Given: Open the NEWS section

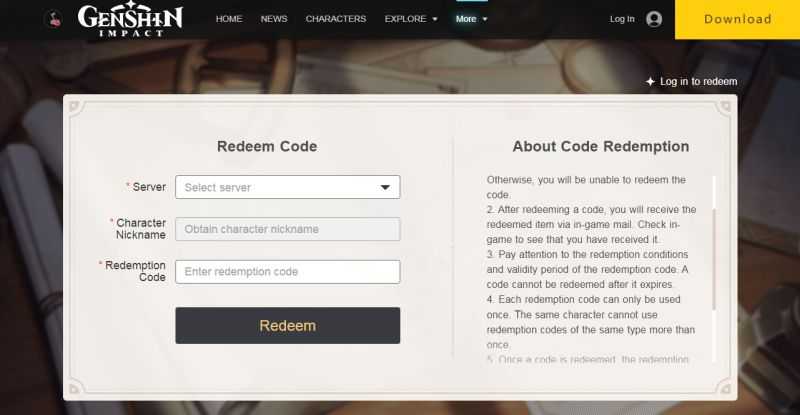Looking at the screenshot, I should [x=274, y=19].
